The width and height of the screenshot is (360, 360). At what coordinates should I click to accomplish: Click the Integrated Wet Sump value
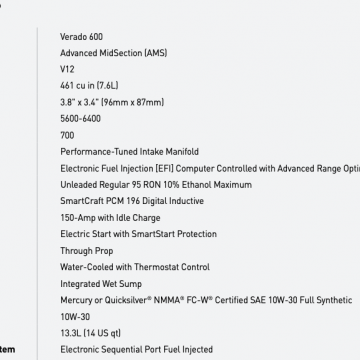point(101,284)
